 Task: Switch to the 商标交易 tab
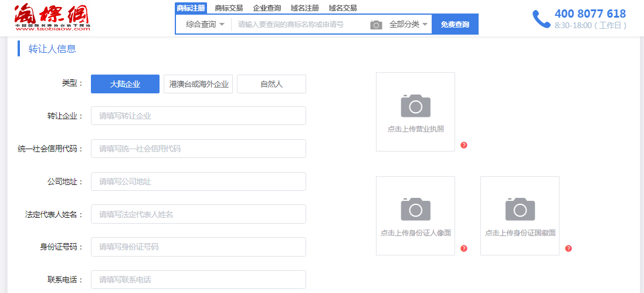tap(229, 8)
